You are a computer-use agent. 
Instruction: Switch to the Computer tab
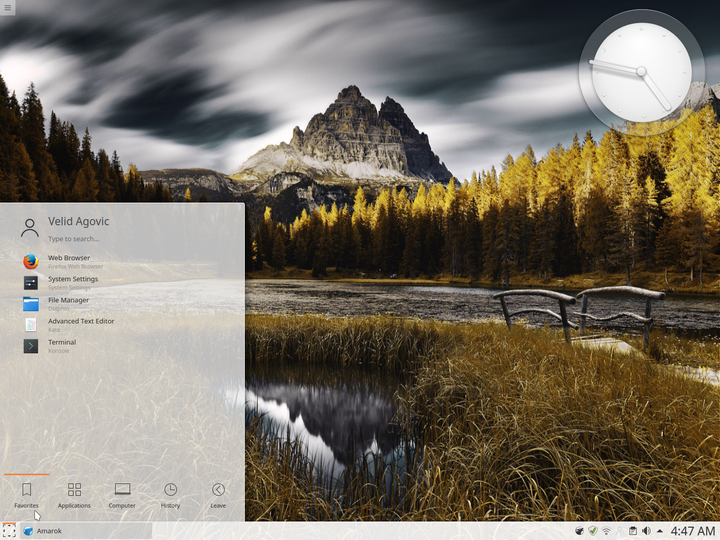pos(122,496)
